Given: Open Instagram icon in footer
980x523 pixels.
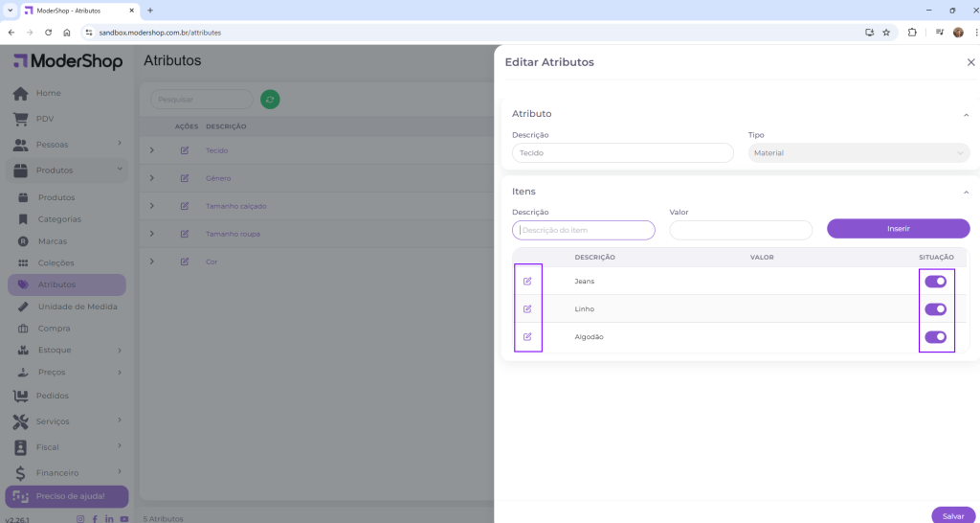Looking at the screenshot, I should pyautogui.click(x=80, y=518).
